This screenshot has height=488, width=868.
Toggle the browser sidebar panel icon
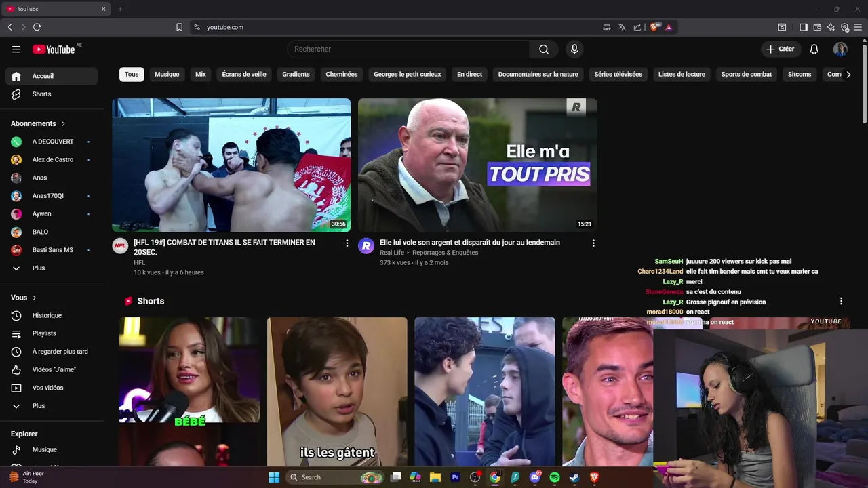click(804, 27)
